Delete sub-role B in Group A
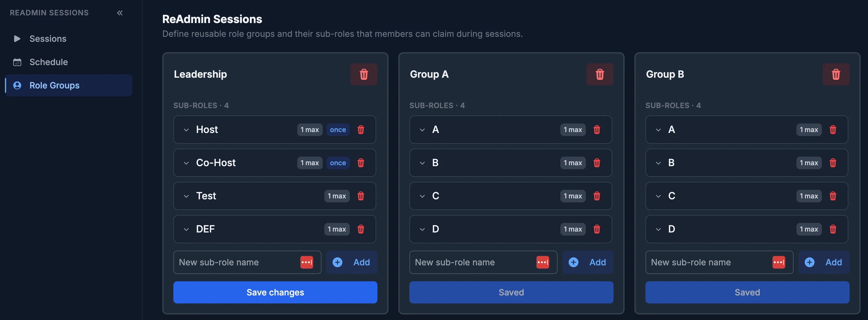 (597, 163)
